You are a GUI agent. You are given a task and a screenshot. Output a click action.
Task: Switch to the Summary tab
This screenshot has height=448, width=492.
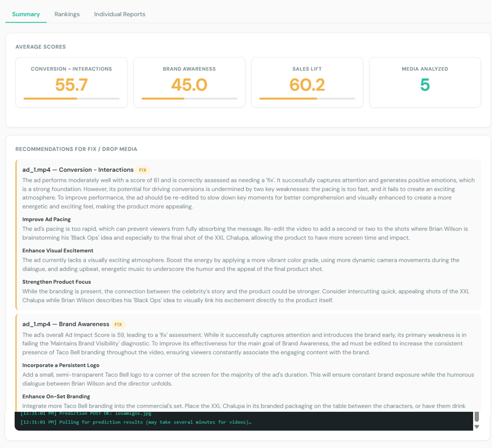(x=26, y=14)
